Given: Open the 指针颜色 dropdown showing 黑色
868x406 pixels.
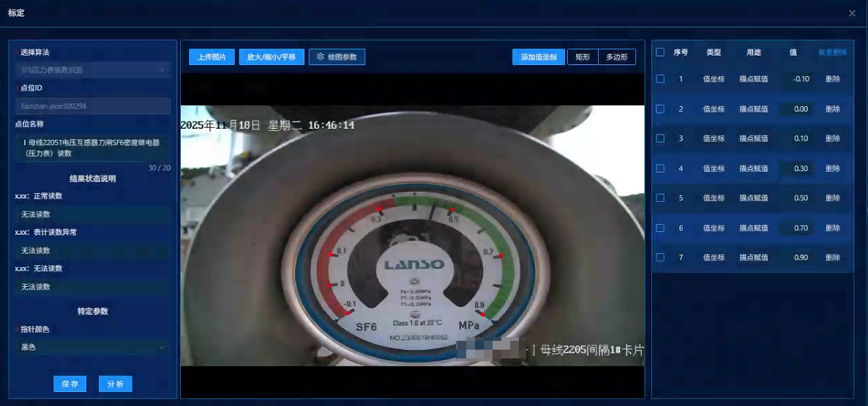Looking at the screenshot, I should pos(92,347).
